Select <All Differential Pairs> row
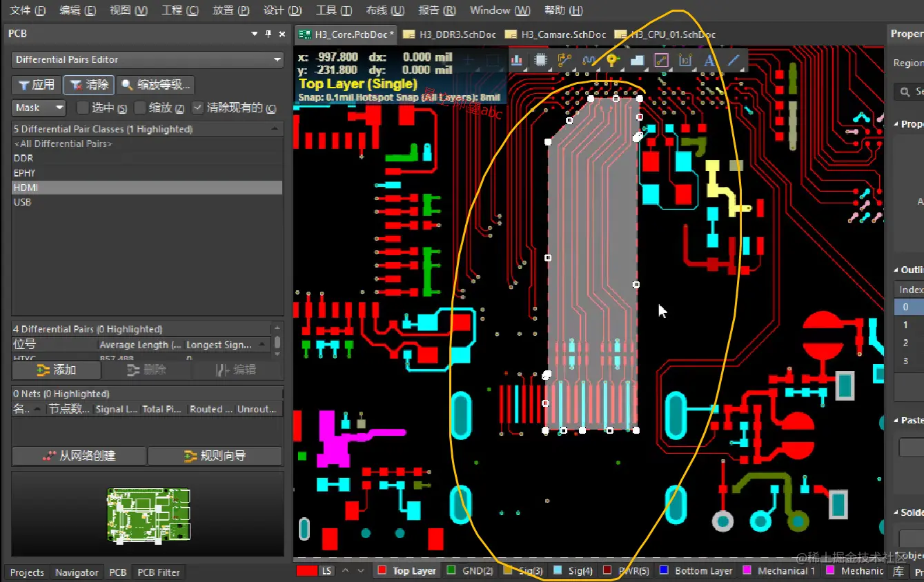The image size is (924, 582). 148,143
